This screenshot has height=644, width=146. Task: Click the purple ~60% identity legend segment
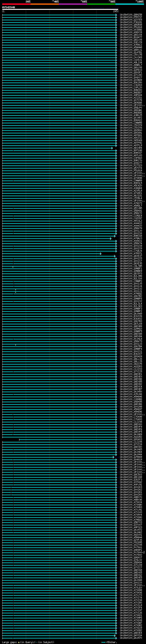tap(73, 4)
